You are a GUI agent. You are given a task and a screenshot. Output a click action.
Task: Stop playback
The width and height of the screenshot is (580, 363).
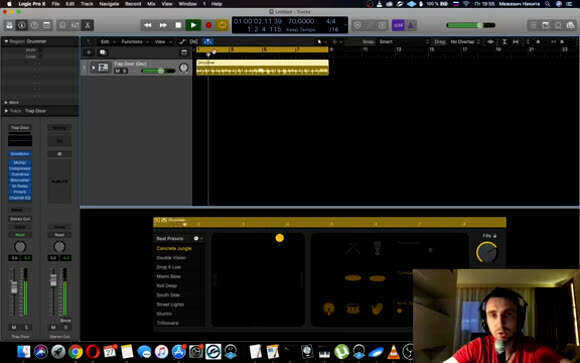[x=178, y=25]
